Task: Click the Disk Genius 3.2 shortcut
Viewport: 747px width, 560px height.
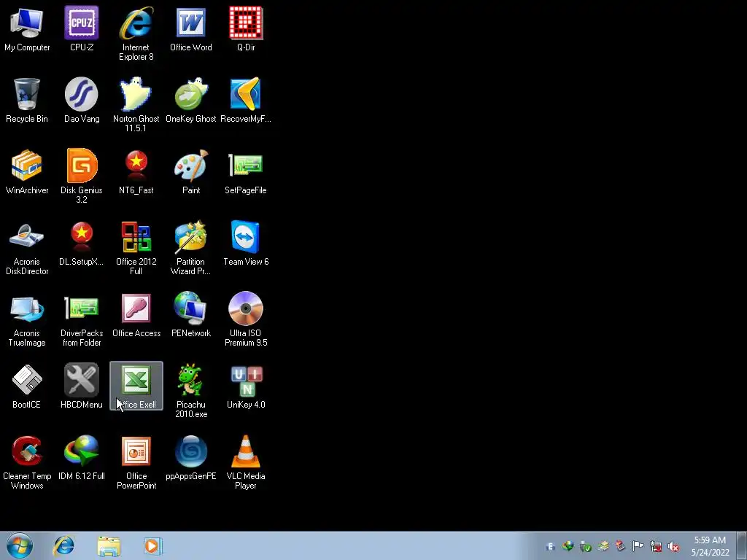Action: (82, 176)
